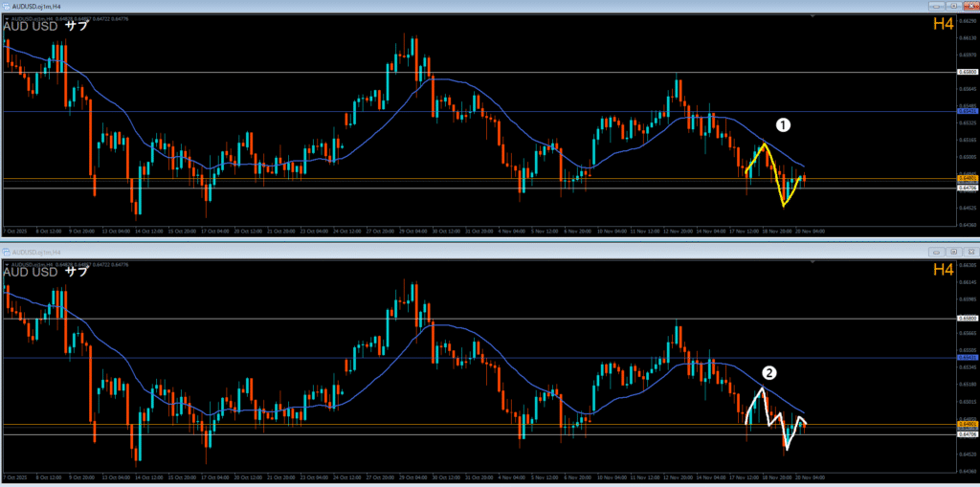980x487 pixels.
Task: Maximize the lower AUDUSD chart window
Action: pos(954,252)
